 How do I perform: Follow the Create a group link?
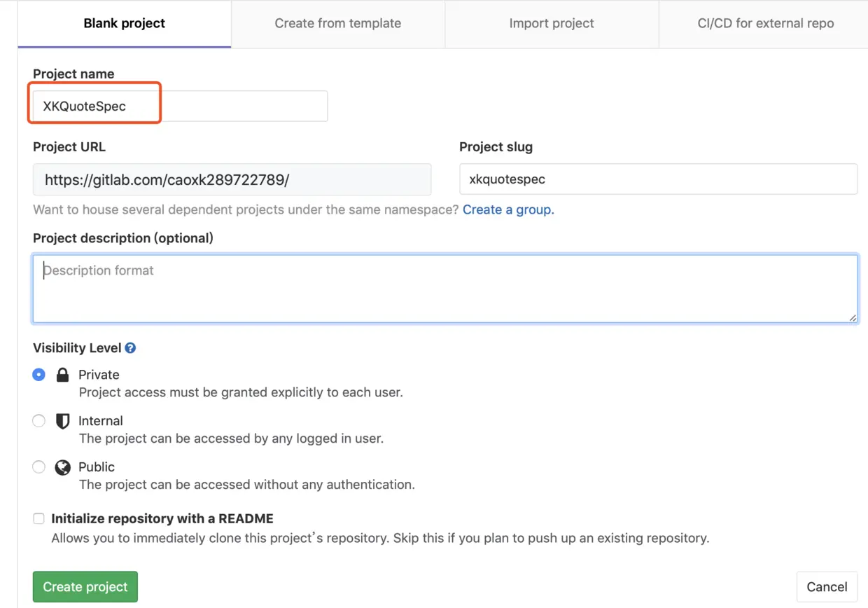pyautogui.click(x=508, y=210)
